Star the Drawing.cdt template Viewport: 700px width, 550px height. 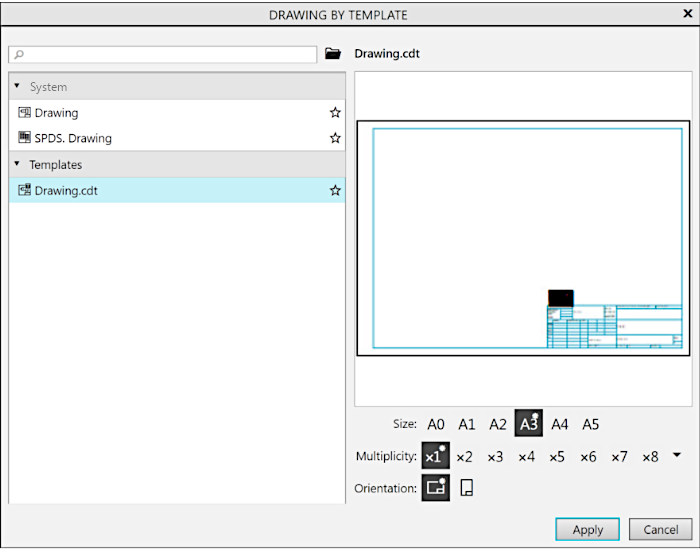pos(335,190)
